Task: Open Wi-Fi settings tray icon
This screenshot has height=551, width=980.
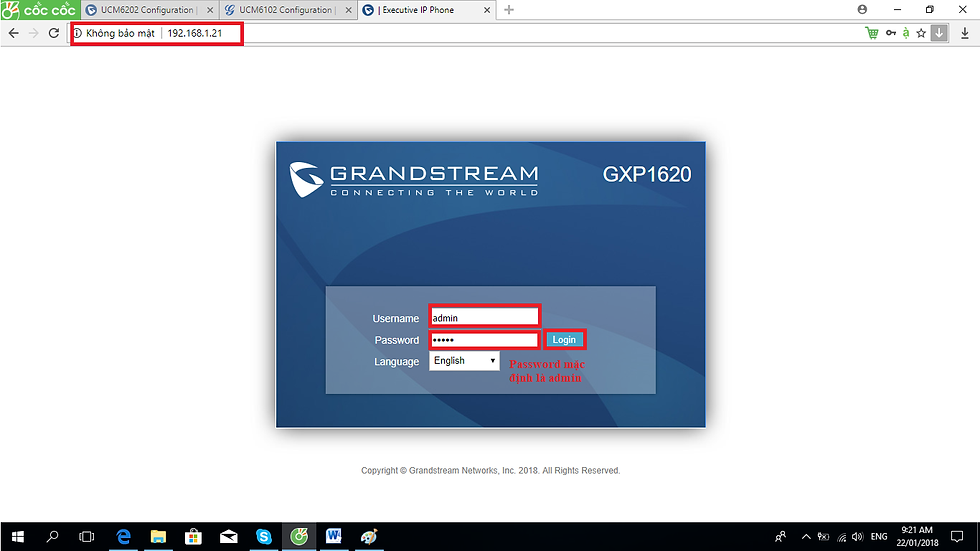Action: pyautogui.click(x=841, y=537)
